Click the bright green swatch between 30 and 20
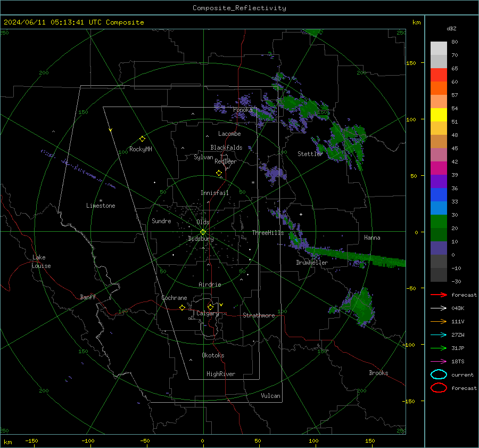Image resolution: width=479 pixels, height=448 pixels. click(x=439, y=222)
